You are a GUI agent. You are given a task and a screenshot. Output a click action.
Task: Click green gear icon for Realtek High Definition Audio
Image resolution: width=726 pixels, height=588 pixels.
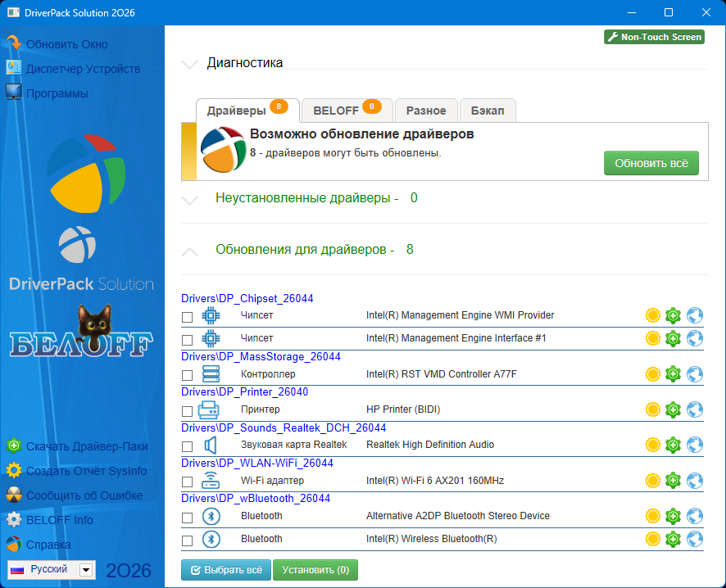coord(673,445)
